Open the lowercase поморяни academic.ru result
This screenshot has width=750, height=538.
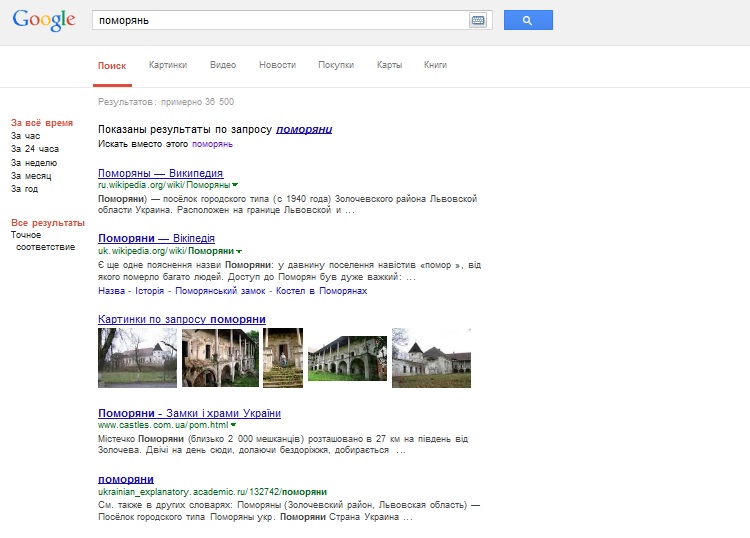(126, 479)
